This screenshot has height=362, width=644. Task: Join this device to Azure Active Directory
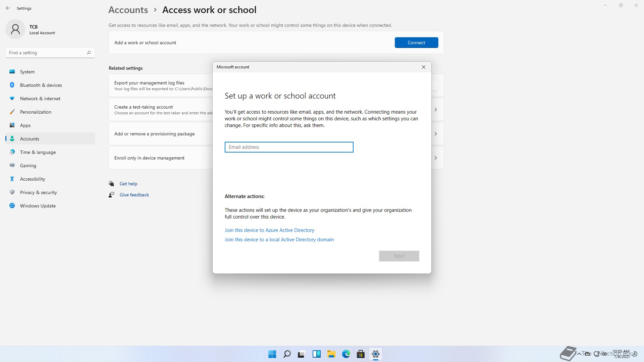pyautogui.click(x=269, y=230)
